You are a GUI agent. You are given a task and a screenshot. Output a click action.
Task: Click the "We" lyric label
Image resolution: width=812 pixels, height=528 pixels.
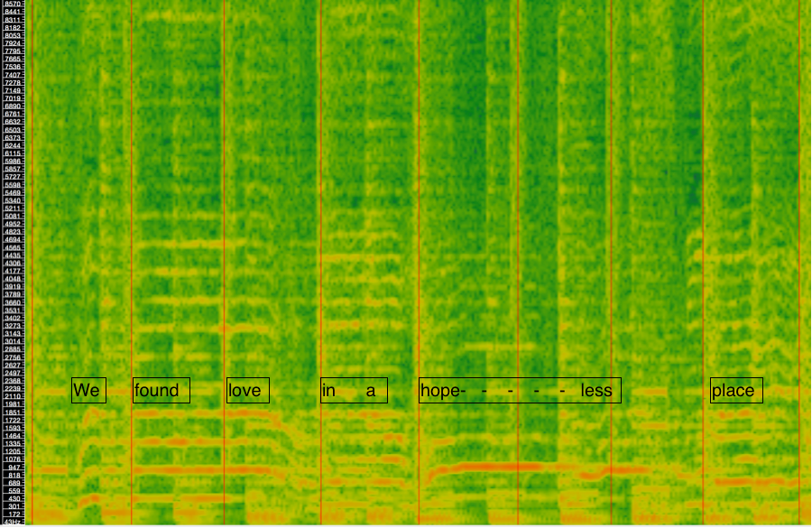(88, 390)
